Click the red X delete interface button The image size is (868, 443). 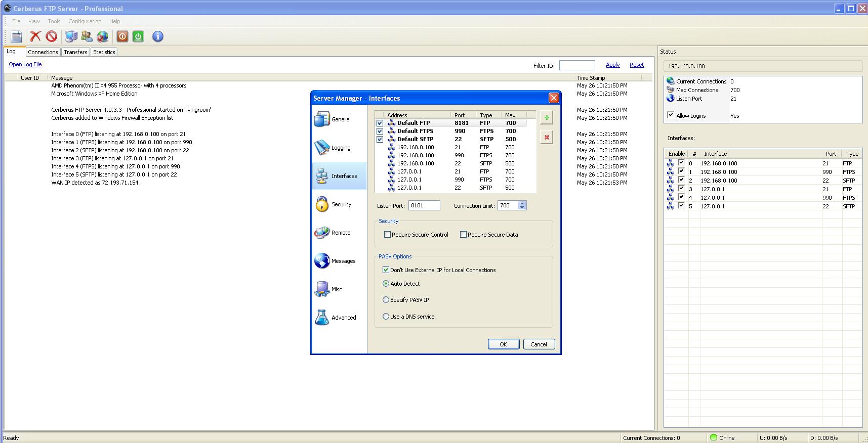click(x=547, y=138)
